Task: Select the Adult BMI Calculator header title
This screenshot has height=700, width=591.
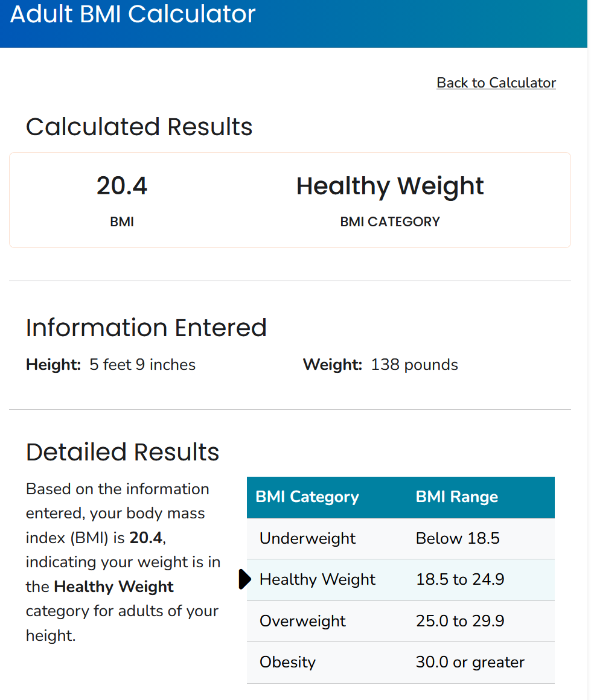Action: 133,14
